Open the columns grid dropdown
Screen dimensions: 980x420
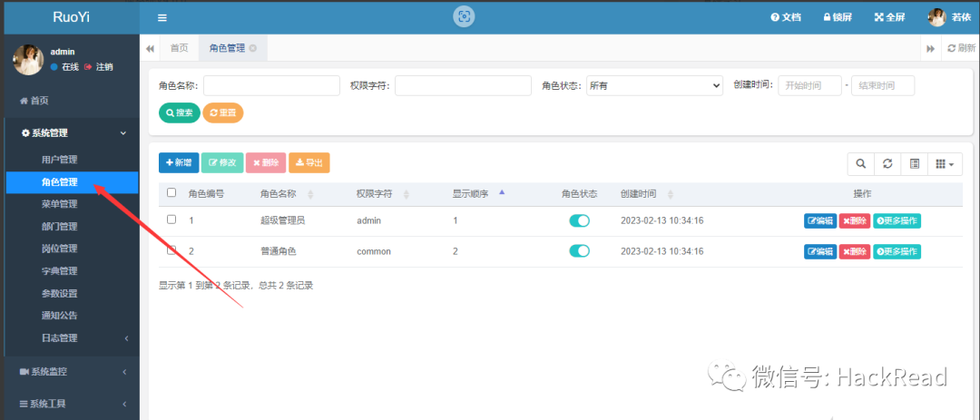[x=945, y=164]
